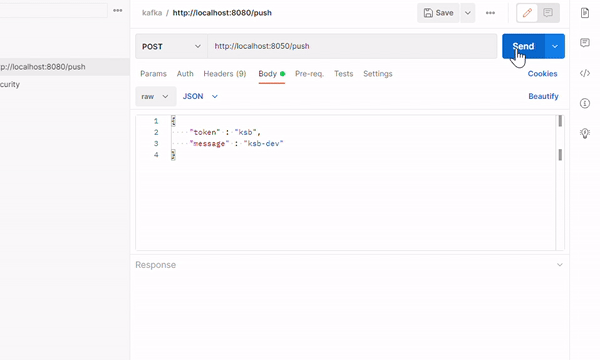Open Settings tab
Screen dimensions: 600x360
coord(378,74)
